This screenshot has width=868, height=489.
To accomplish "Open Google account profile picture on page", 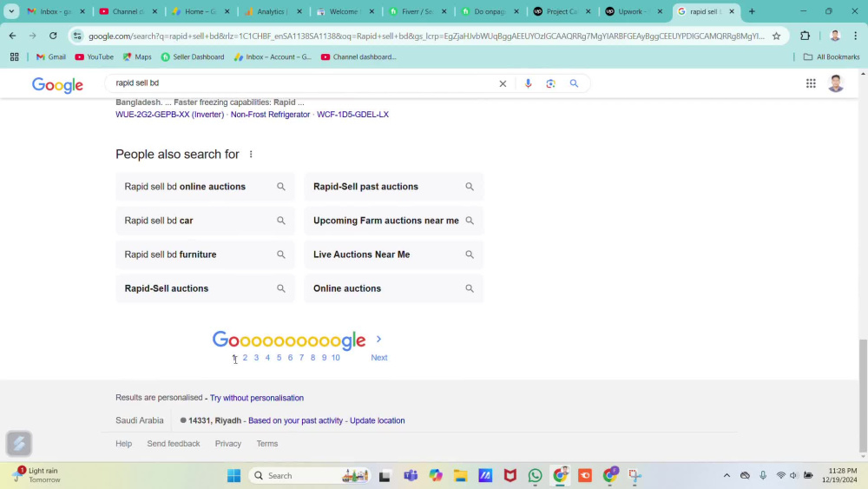I will coord(836,83).
